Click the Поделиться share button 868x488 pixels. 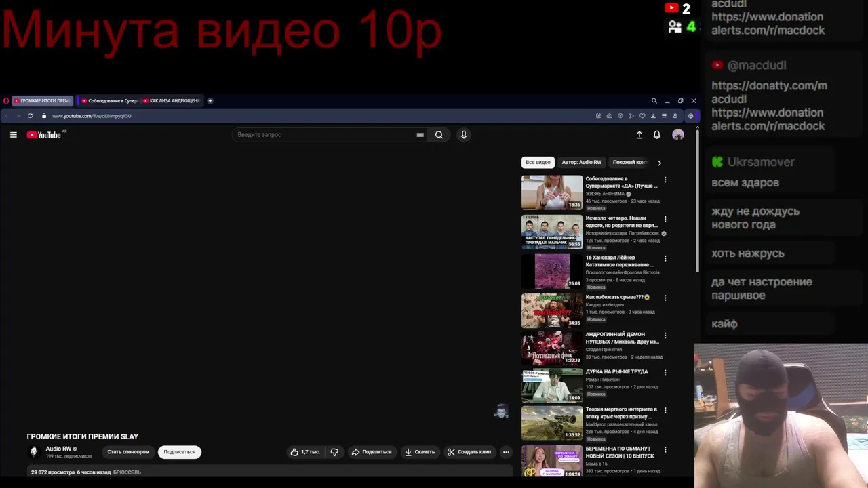coord(371,452)
